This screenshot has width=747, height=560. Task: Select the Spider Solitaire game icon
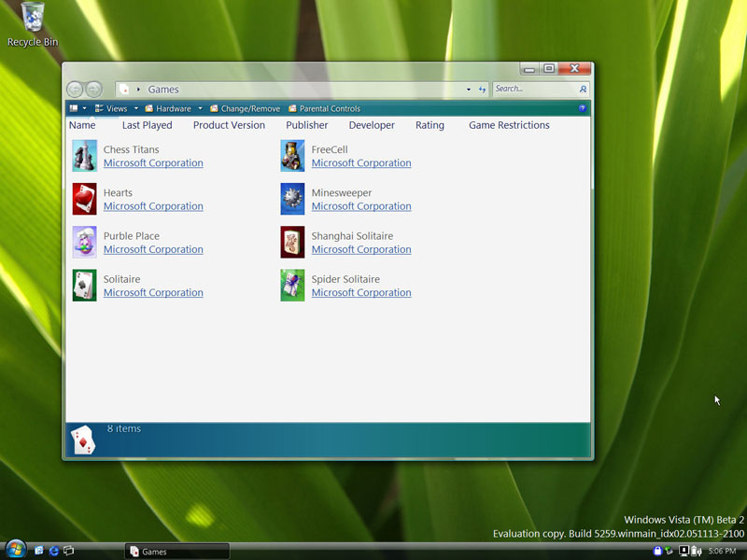pos(292,286)
